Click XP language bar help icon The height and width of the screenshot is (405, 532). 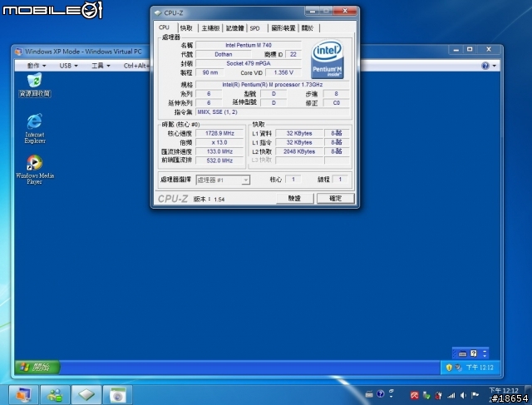474,353
